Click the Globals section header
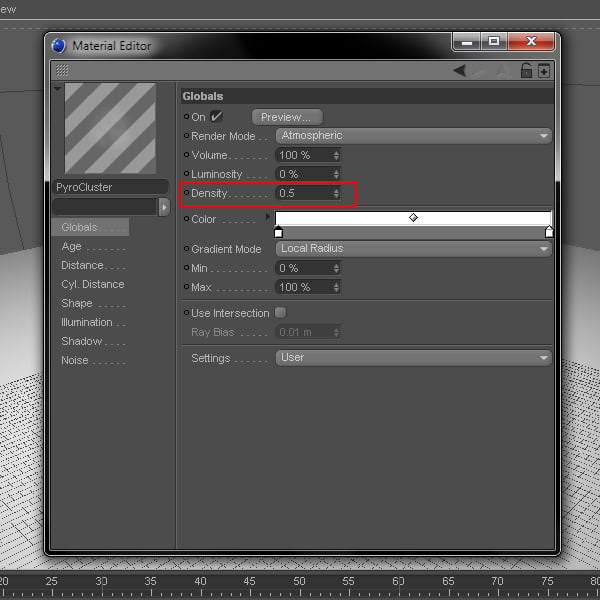The image size is (600, 600). (367, 96)
